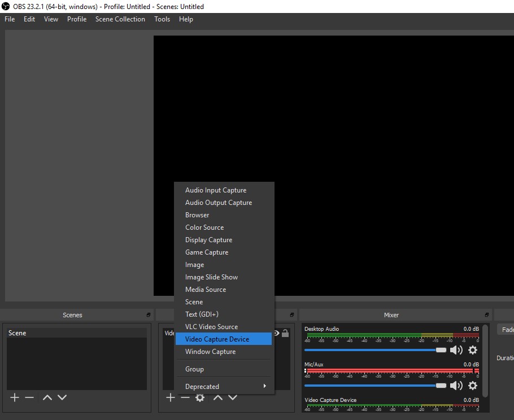Click the black preview canvas
The width and height of the screenshot is (514, 420).
tap(334, 165)
